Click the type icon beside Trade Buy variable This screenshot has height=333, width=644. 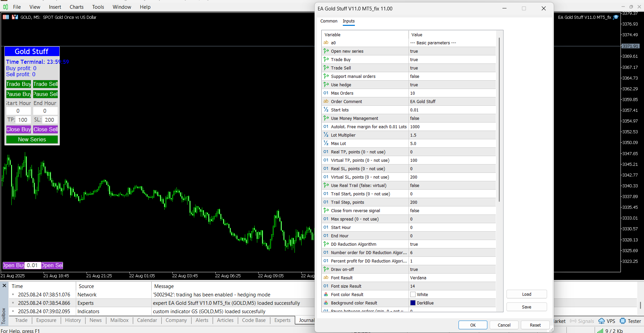point(326,59)
